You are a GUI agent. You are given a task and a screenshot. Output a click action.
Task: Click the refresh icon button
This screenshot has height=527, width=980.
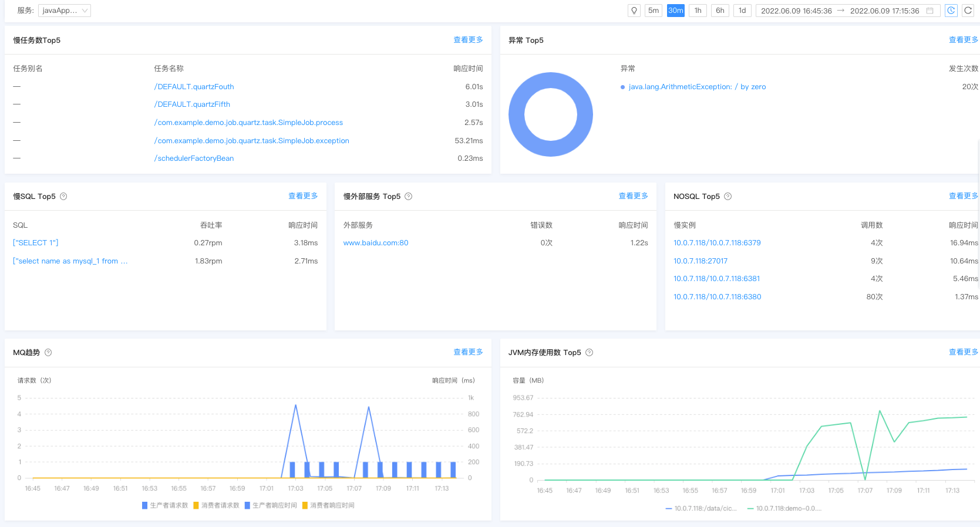968,11
